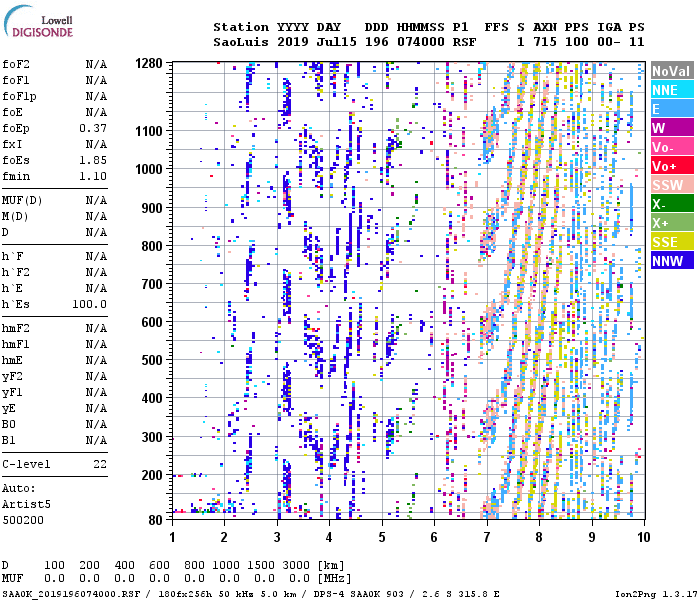Click the 3000 distance value in D row
700x600 pixels.
coord(296,565)
